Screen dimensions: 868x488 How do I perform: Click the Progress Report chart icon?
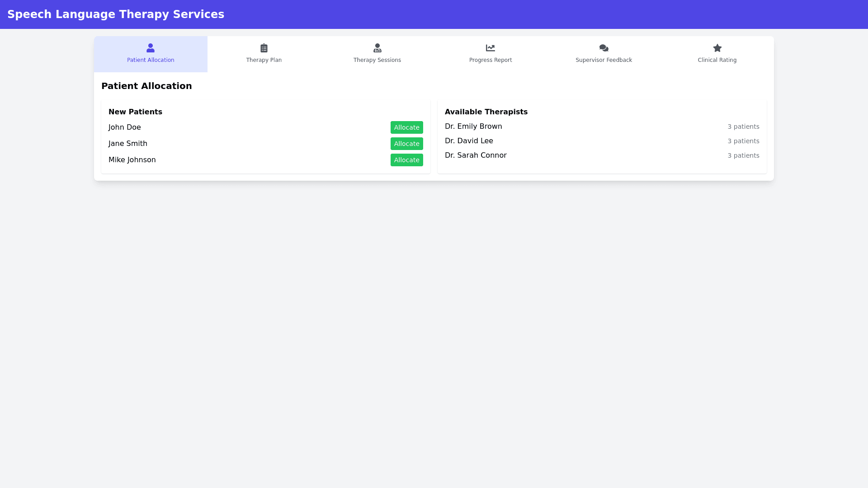491,48
